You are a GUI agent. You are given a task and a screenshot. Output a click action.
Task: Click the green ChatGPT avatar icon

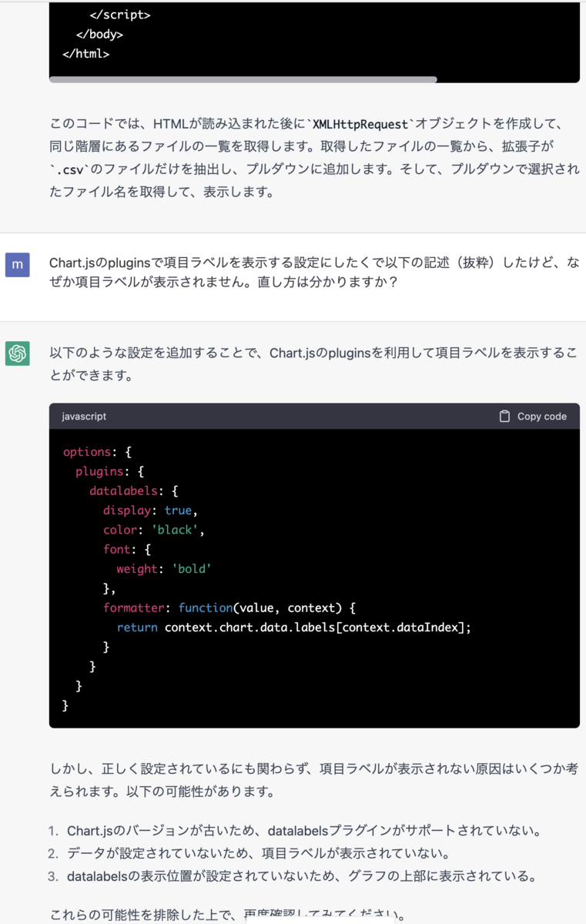(x=17, y=353)
